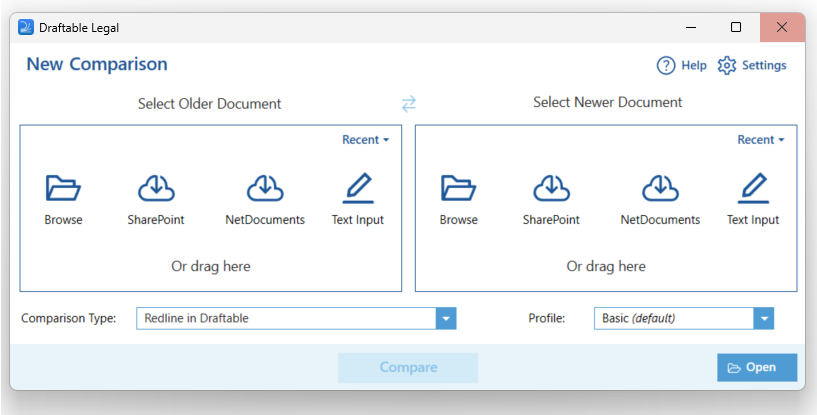The height and width of the screenshot is (415, 817).
Task: Open SharePoint cloud icon in older document panel
Action: tap(156, 188)
